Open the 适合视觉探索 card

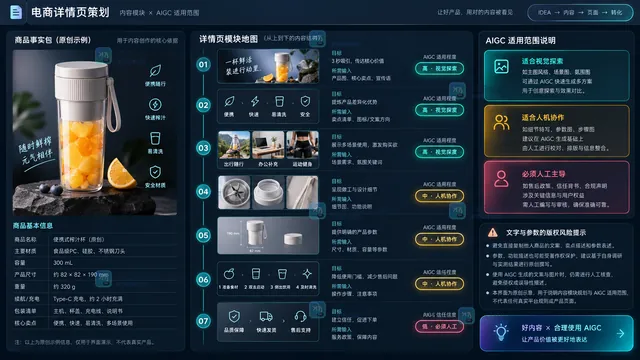pyautogui.click(x=556, y=76)
